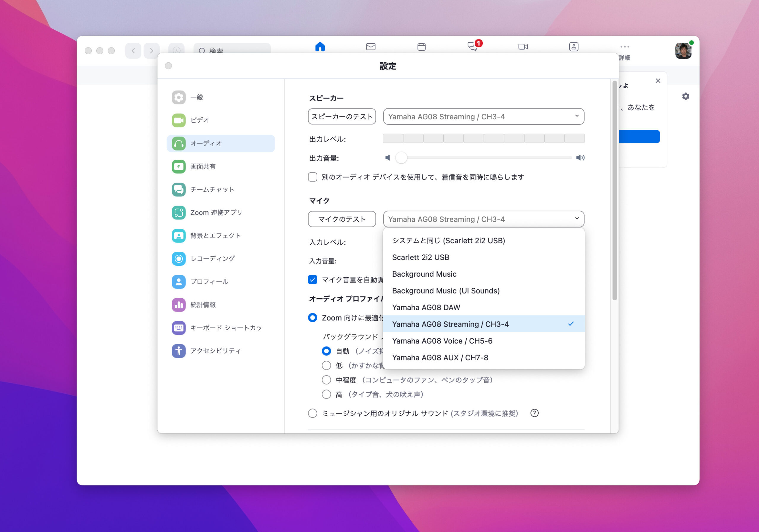Click the blue button in notification card

[x=639, y=136]
